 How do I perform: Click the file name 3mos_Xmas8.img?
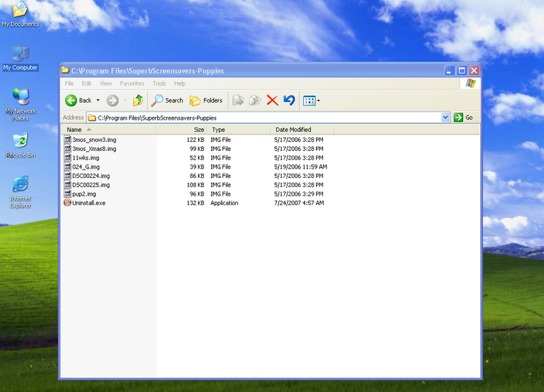point(94,149)
